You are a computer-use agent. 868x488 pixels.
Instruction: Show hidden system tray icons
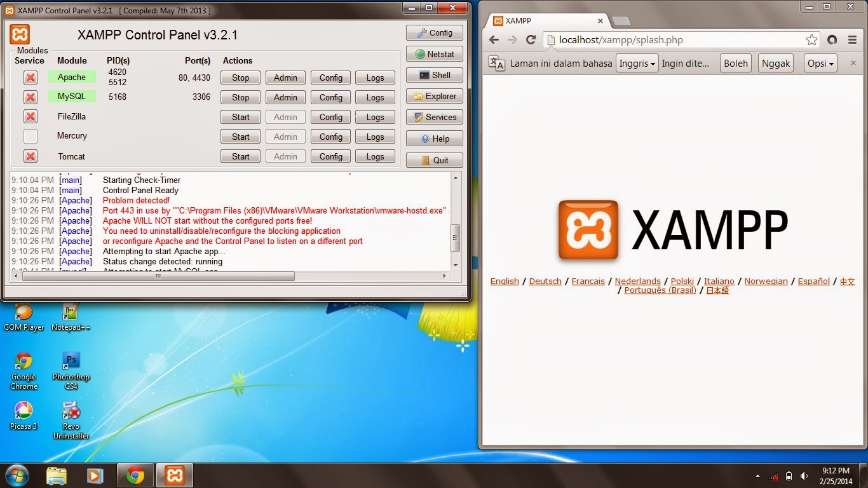(757, 476)
